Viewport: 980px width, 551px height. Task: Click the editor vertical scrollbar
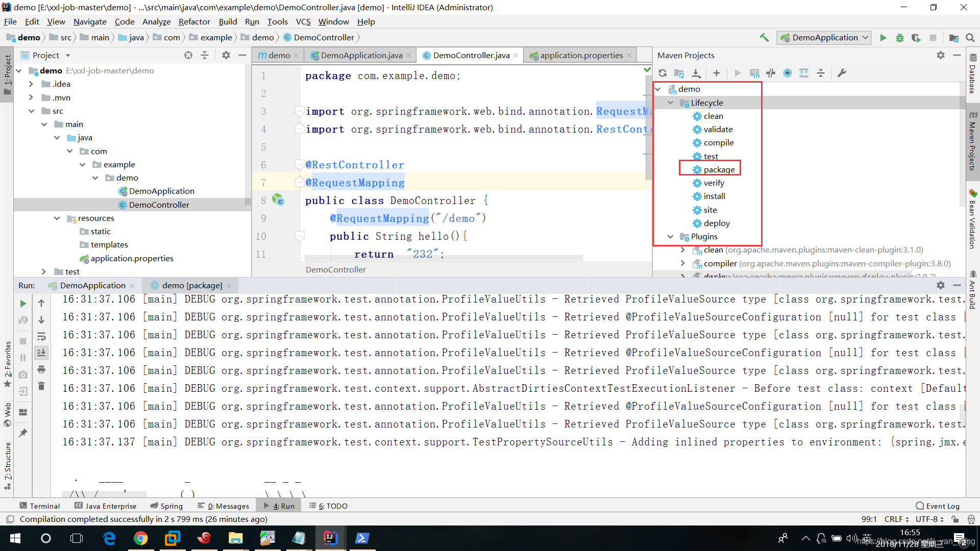click(648, 128)
